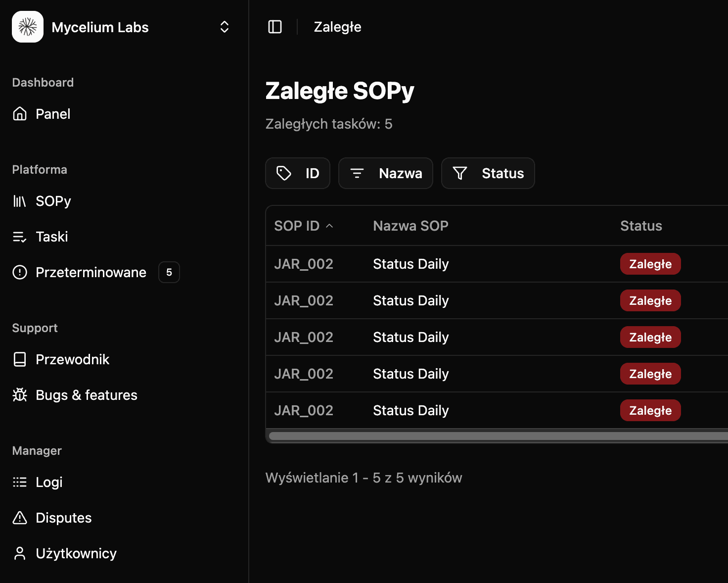Click the warning triangle icon beside Disputes
Screen dimensions: 728x583
coord(20,518)
